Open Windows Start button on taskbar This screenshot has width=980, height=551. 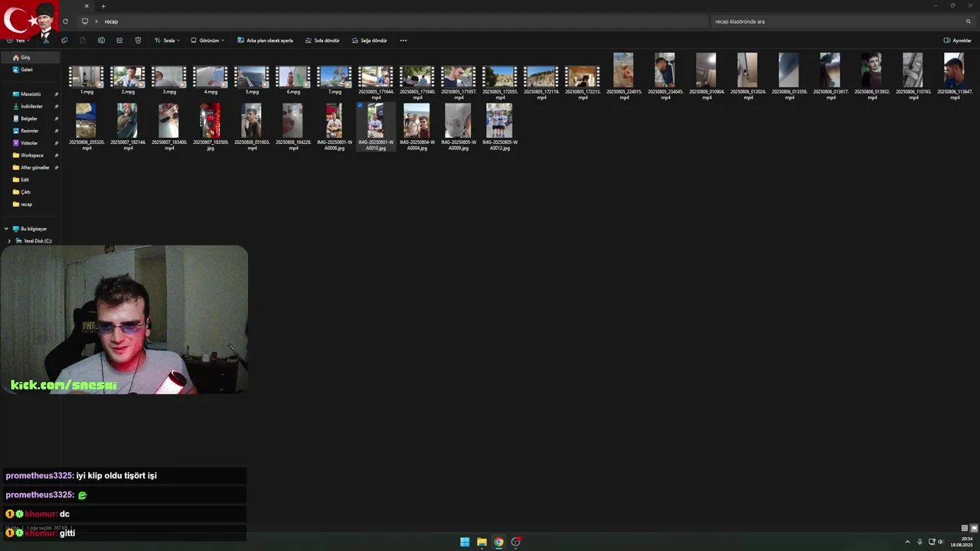click(465, 542)
